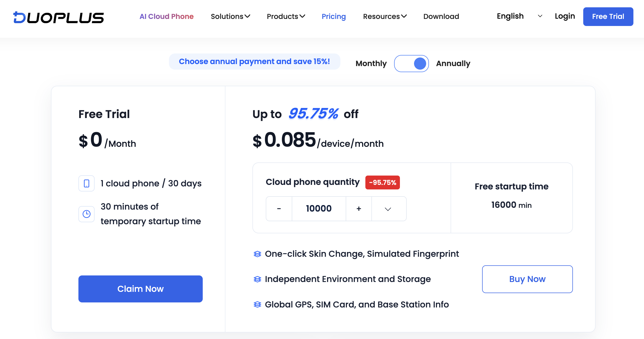This screenshot has width=644, height=339.
Task: Click the layers icon beside Global GPS
Action: 257,304
